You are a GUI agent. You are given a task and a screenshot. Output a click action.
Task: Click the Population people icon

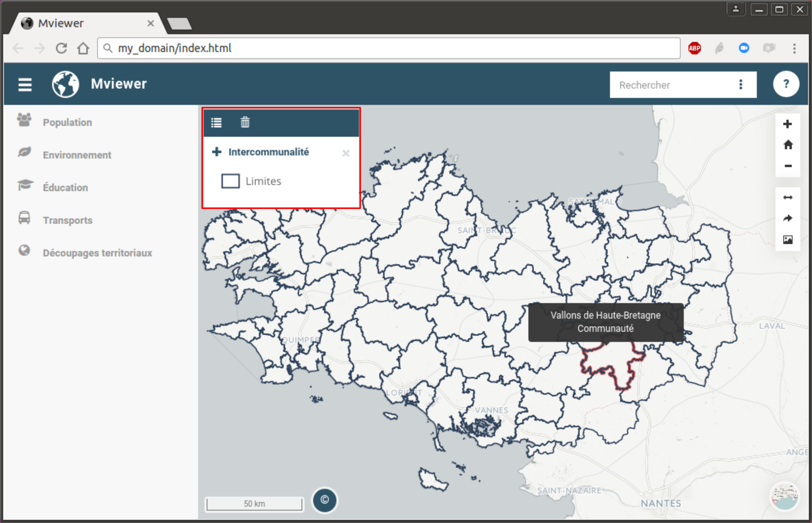pyautogui.click(x=24, y=119)
